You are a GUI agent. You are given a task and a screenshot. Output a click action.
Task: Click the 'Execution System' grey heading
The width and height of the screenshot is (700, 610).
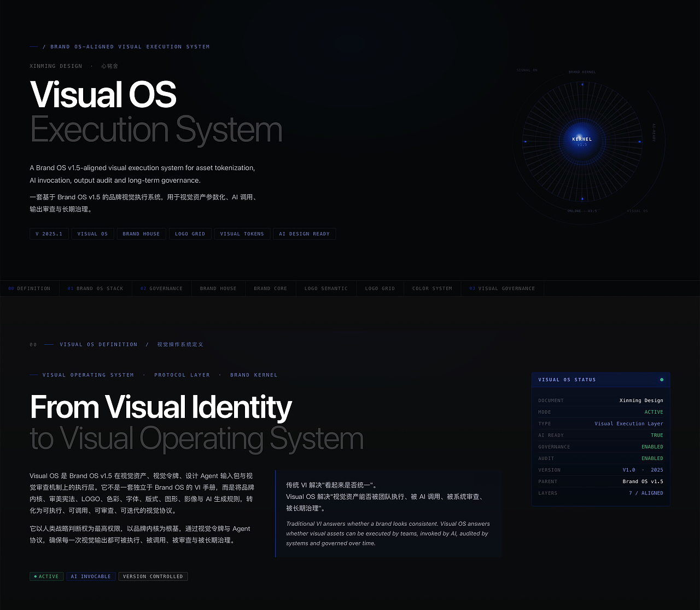[156, 131]
